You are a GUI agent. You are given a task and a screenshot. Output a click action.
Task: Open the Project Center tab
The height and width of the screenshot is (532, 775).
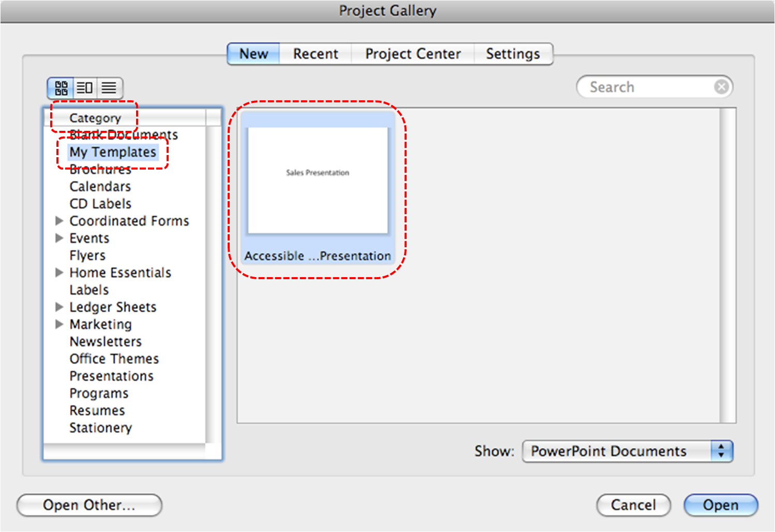(x=413, y=54)
